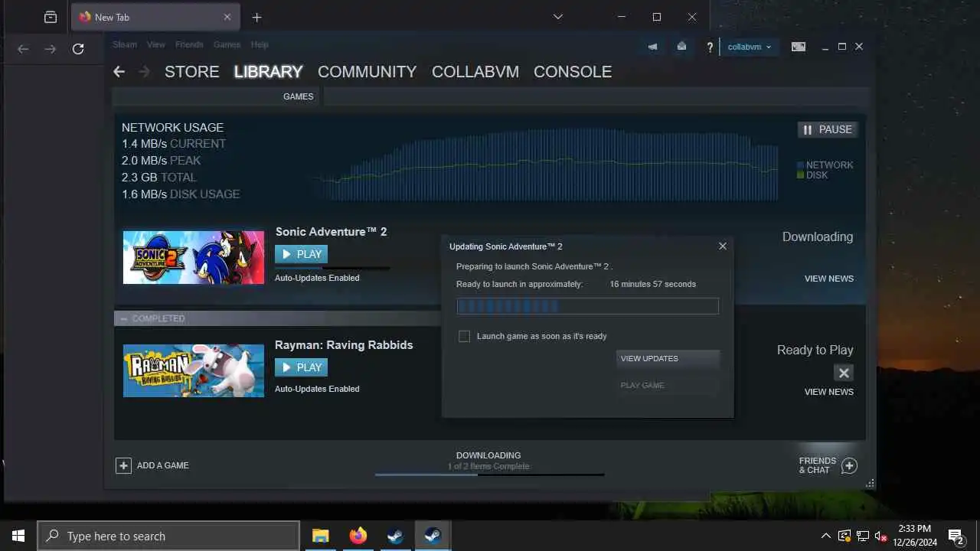Open the Windows notification center
Image resolution: width=980 pixels, height=551 pixels.
(955, 536)
